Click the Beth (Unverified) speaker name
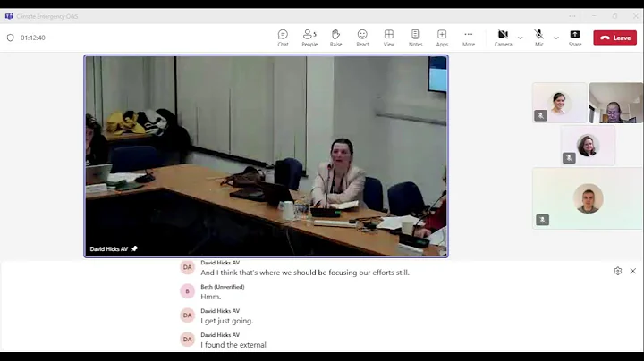Viewport: 644px width, 361px height. point(222,287)
